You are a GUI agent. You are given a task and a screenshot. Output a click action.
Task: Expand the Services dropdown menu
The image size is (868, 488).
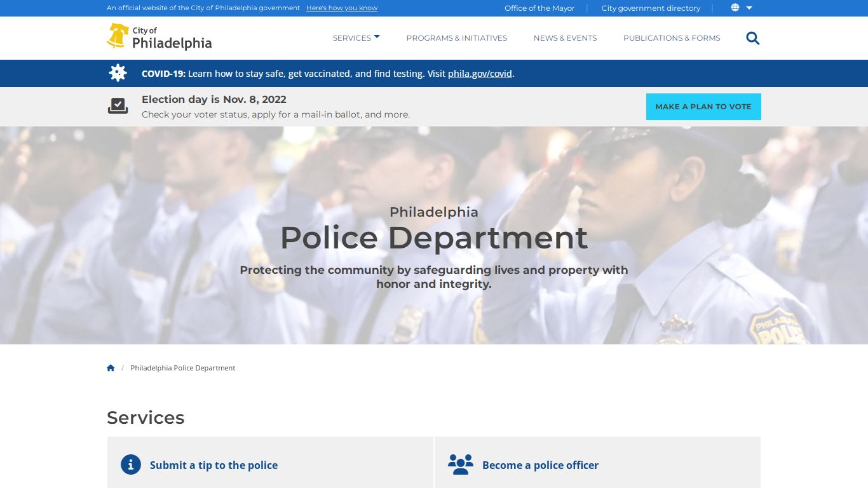click(356, 38)
